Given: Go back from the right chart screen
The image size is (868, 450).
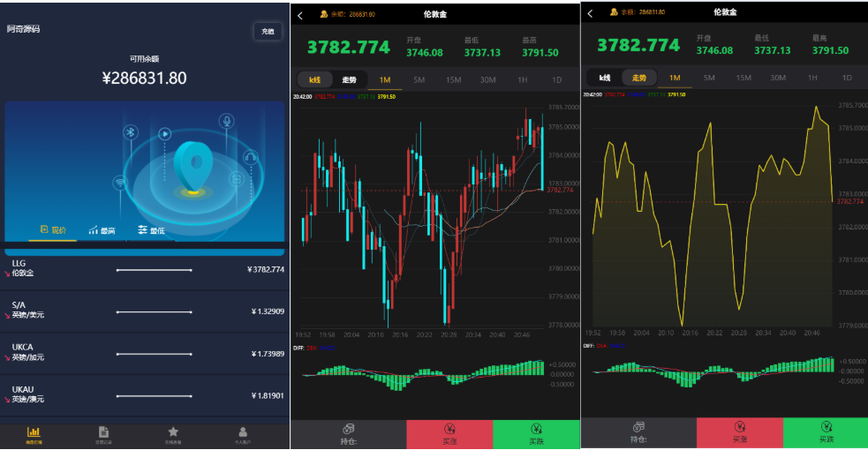Looking at the screenshot, I should (590, 13).
